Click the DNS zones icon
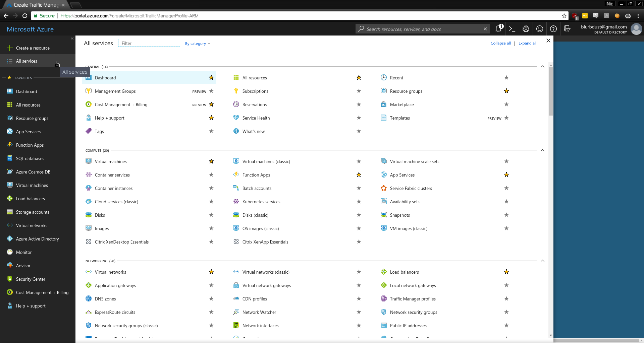 click(89, 298)
